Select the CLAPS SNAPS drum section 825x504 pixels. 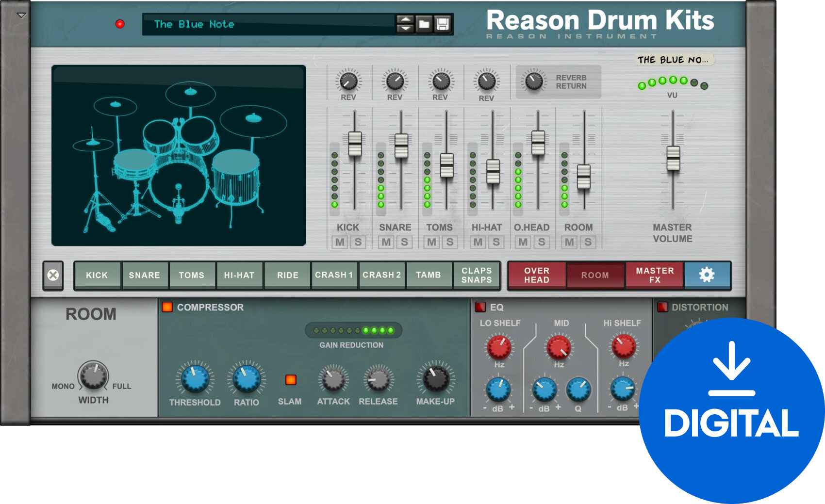coord(476,275)
